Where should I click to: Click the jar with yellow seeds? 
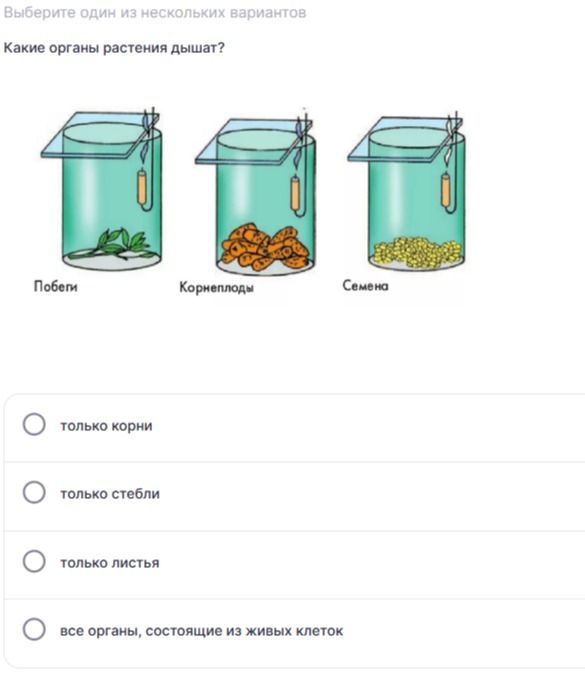(407, 192)
